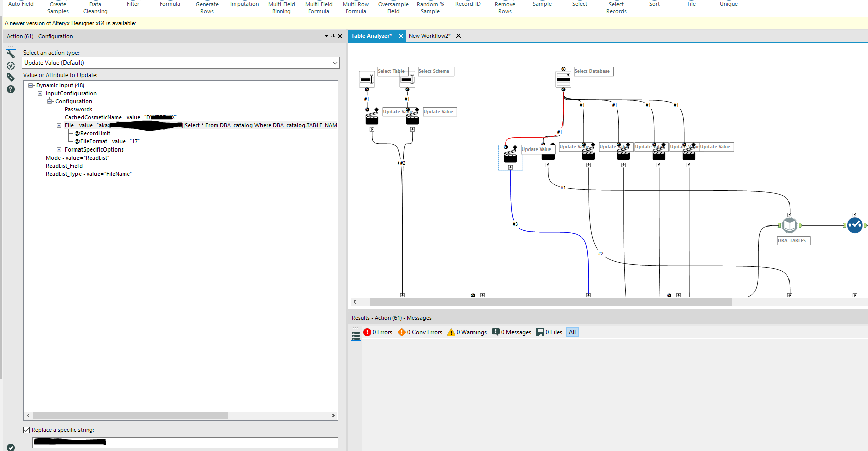Select the blue Data Cleansing tool on canvas

coord(855,225)
